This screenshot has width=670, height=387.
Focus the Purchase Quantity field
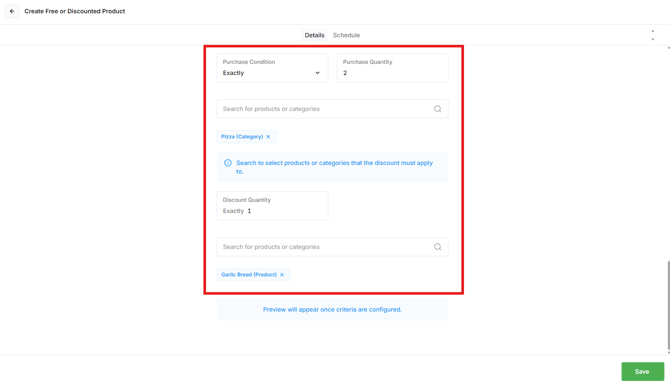click(x=392, y=67)
